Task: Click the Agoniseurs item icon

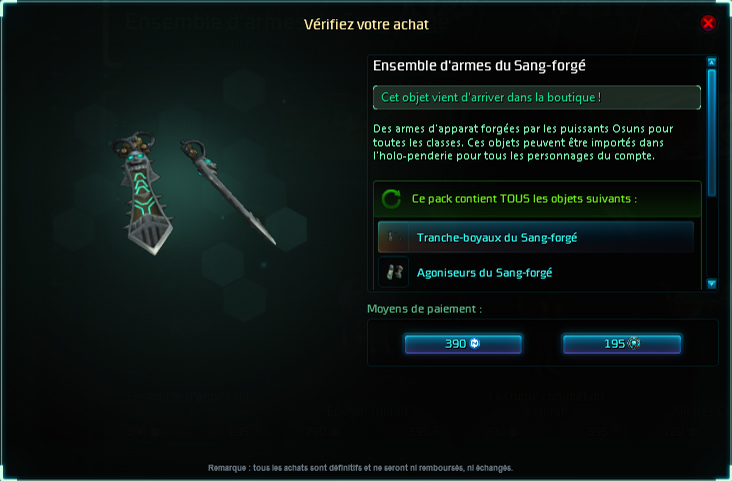Action: click(x=394, y=272)
